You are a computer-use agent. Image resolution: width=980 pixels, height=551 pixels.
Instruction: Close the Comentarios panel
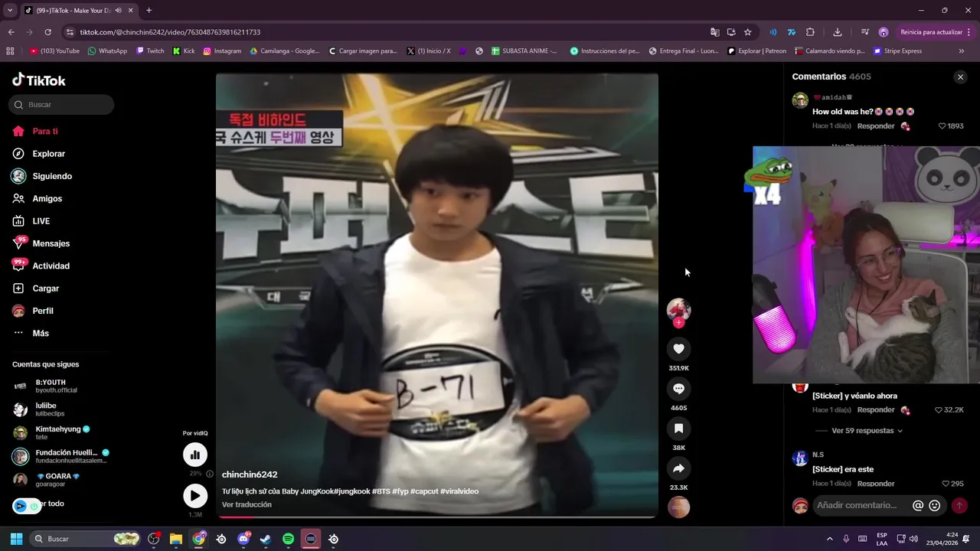(960, 77)
